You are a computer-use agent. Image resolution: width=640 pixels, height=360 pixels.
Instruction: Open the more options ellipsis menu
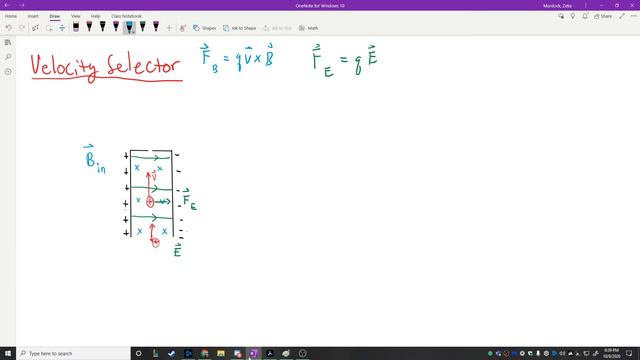[634, 16]
